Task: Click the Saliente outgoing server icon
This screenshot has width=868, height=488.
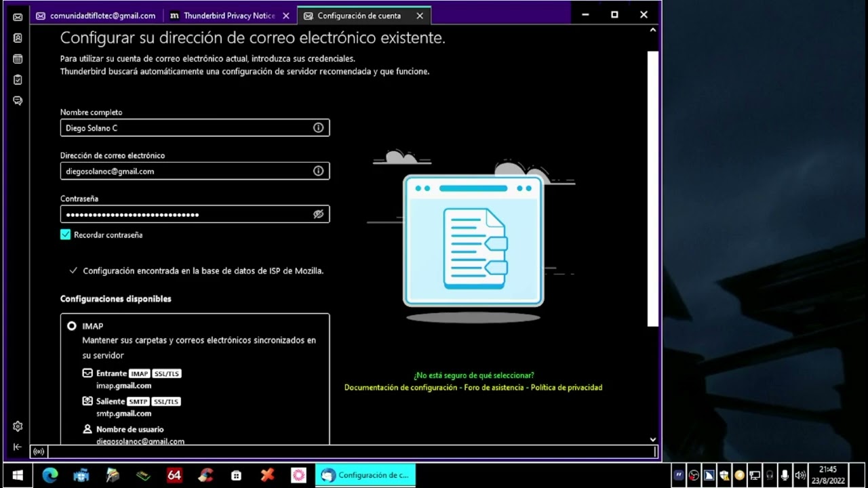Action: 87,401
